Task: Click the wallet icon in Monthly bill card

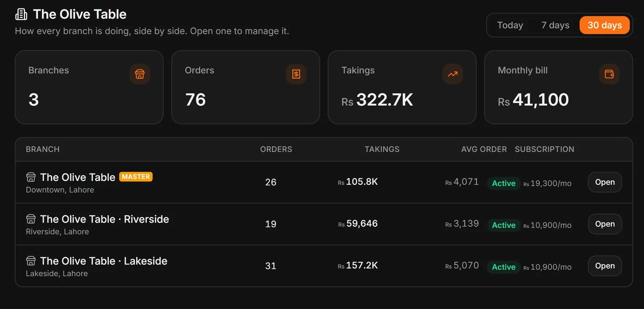Action: point(609,74)
